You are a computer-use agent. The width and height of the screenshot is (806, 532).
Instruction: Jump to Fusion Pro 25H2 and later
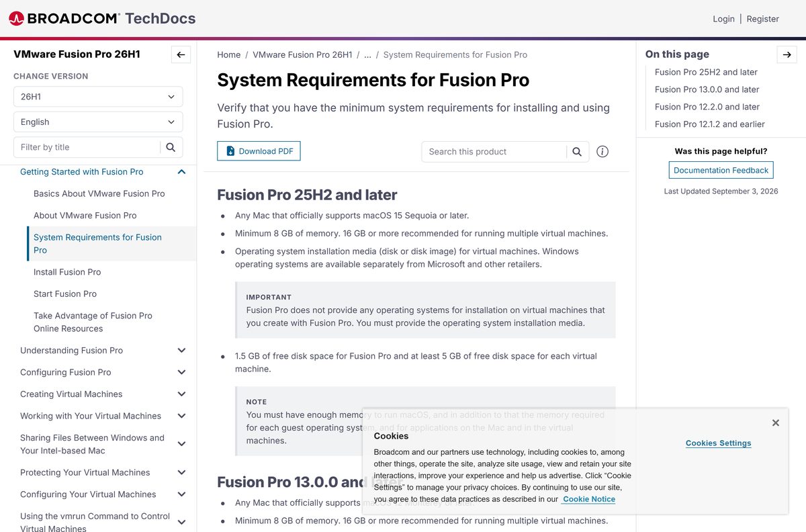[x=706, y=72]
